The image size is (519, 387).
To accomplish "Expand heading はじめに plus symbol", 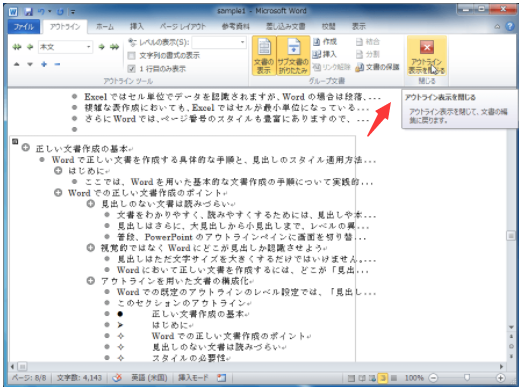I will click(x=58, y=171).
